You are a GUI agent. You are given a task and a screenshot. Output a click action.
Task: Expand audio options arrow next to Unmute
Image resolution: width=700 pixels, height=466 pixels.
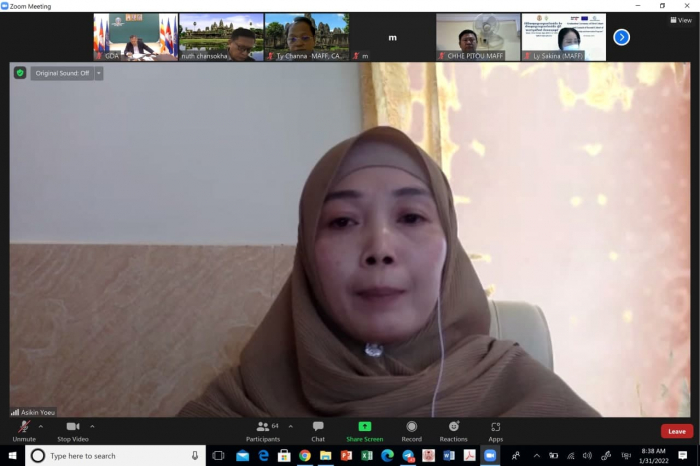[41, 426]
